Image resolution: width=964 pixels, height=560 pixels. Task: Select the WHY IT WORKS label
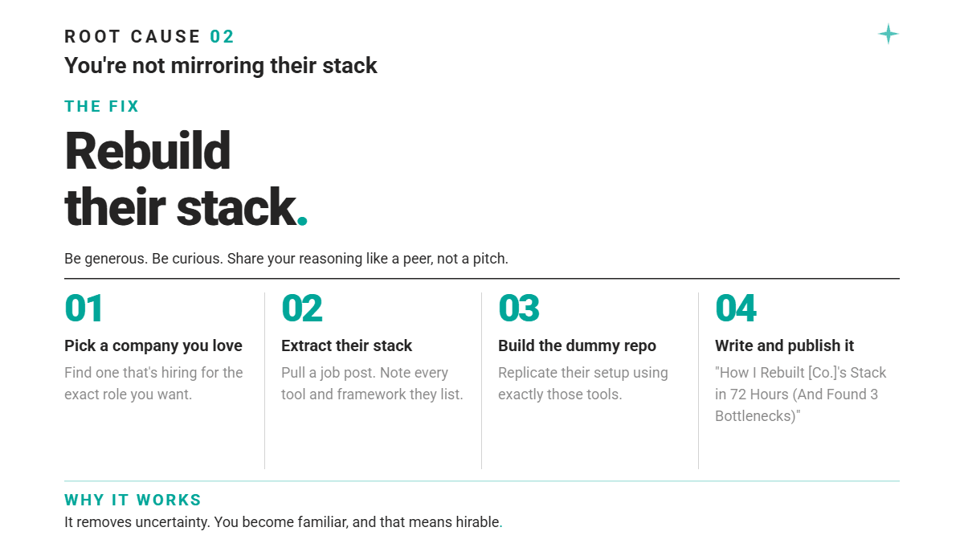click(x=133, y=501)
